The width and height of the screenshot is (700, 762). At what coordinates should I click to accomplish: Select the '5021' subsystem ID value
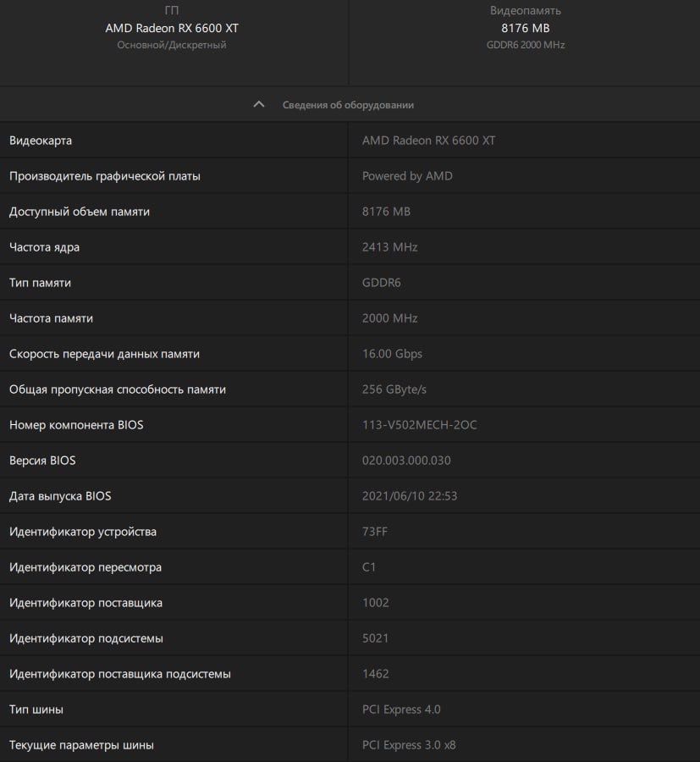[375, 638]
